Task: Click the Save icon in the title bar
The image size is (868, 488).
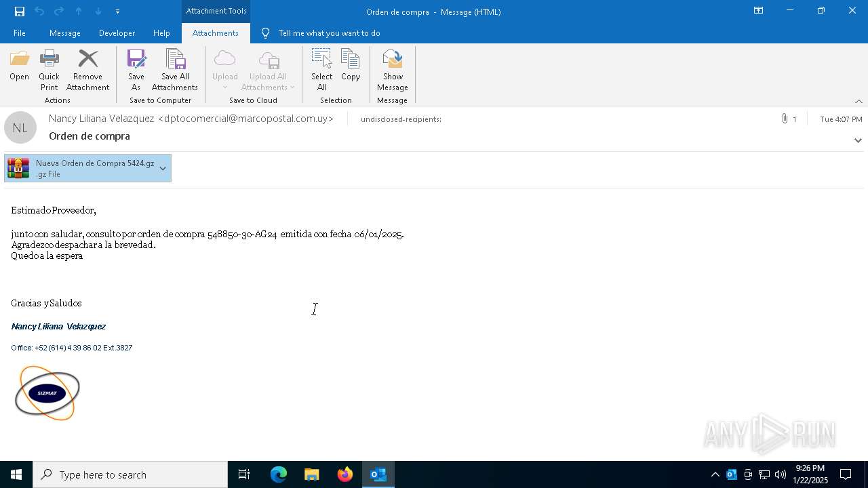Action: [x=20, y=12]
